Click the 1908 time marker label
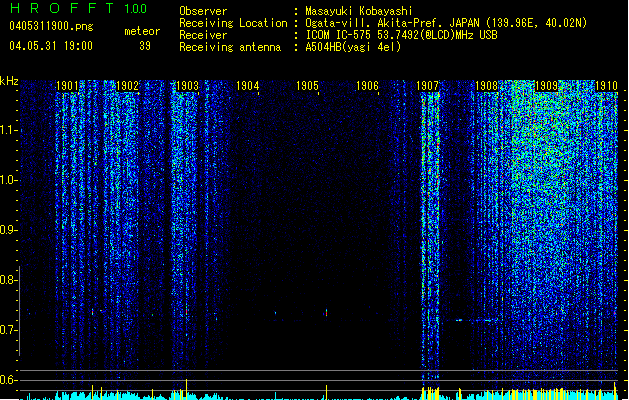Screen dimensions: 629x400 coord(487,86)
